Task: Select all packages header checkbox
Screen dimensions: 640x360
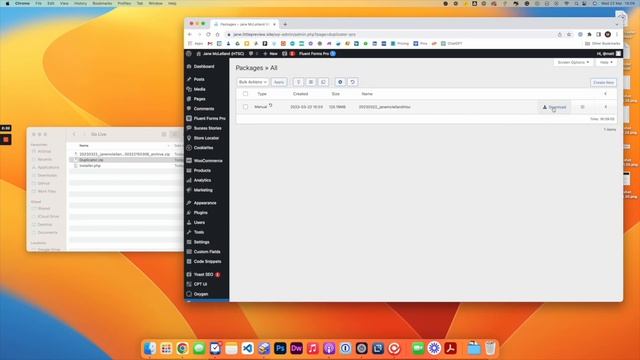Action: click(x=245, y=94)
